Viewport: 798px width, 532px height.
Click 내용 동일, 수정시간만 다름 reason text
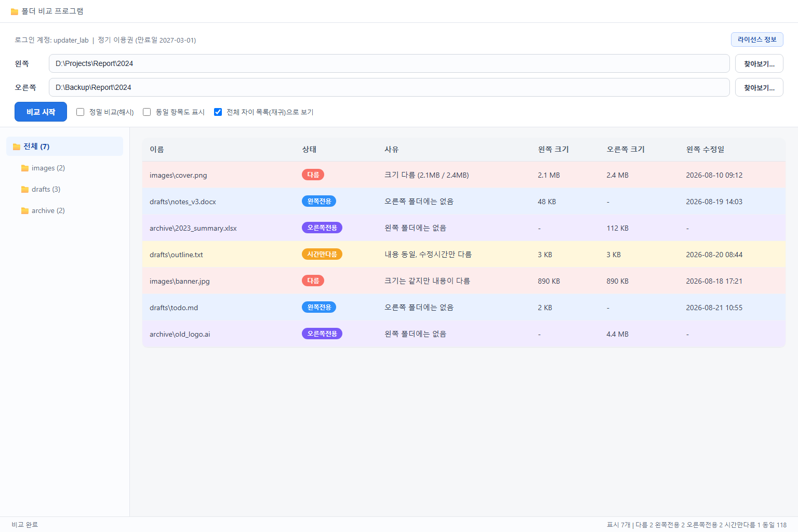428,255
